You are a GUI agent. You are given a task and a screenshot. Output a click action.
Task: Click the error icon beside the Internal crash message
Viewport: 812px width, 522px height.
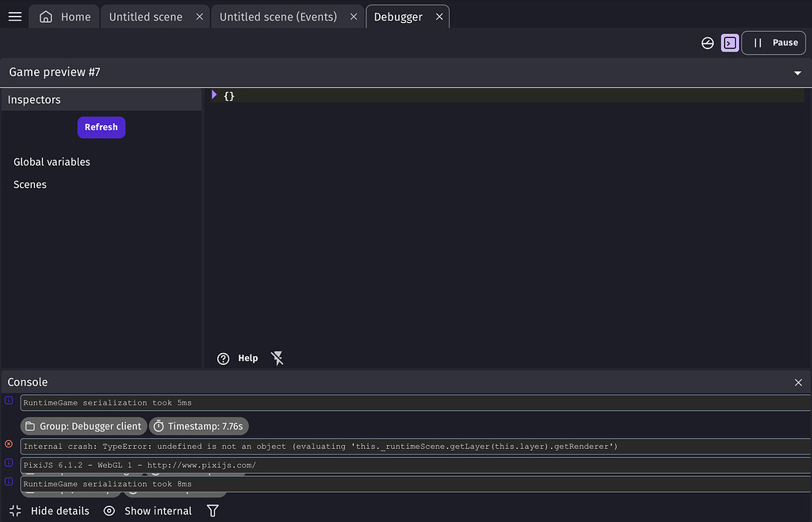[8, 444]
